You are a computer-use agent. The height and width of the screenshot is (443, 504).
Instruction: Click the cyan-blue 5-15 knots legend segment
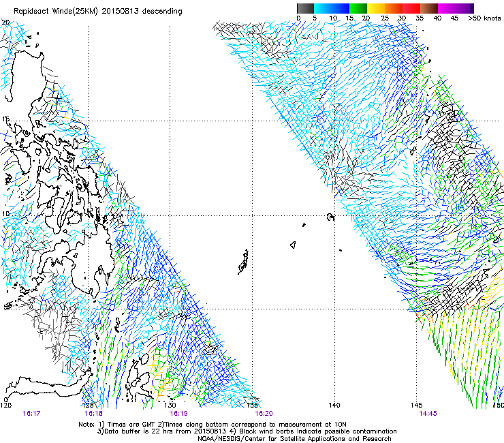pos(332,8)
